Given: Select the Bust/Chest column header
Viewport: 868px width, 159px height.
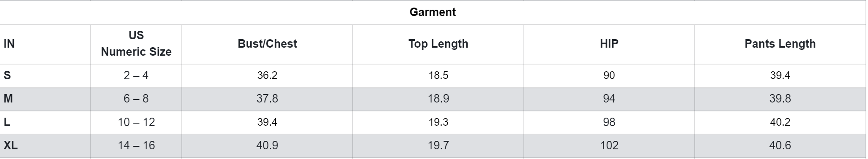Looking at the screenshot, I should click(x=267, y=44).
